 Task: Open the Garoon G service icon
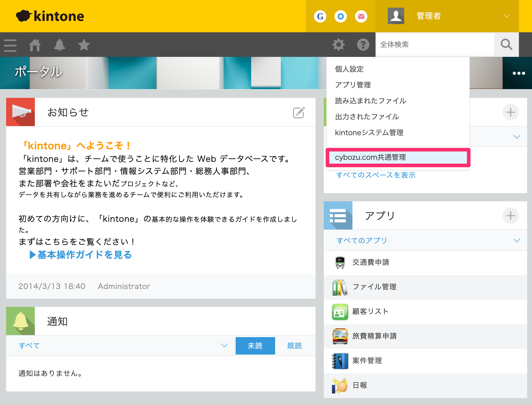tap(320, 16)
